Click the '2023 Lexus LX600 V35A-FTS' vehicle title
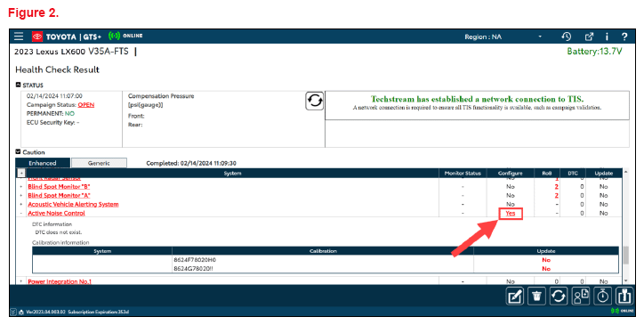644x325 pixels. [71, 52]
